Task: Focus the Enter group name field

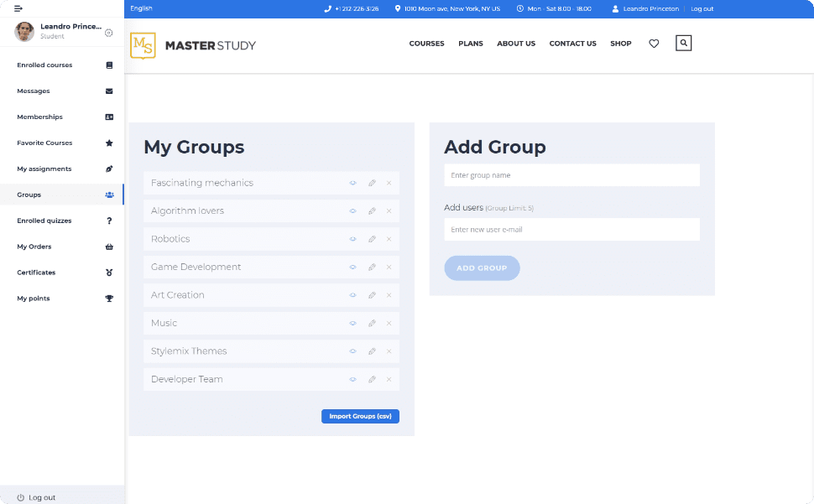Action: coord(571,175)
